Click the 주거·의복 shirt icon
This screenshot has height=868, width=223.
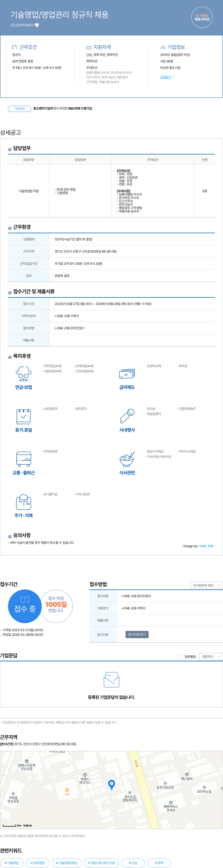[x=24, y=502]
